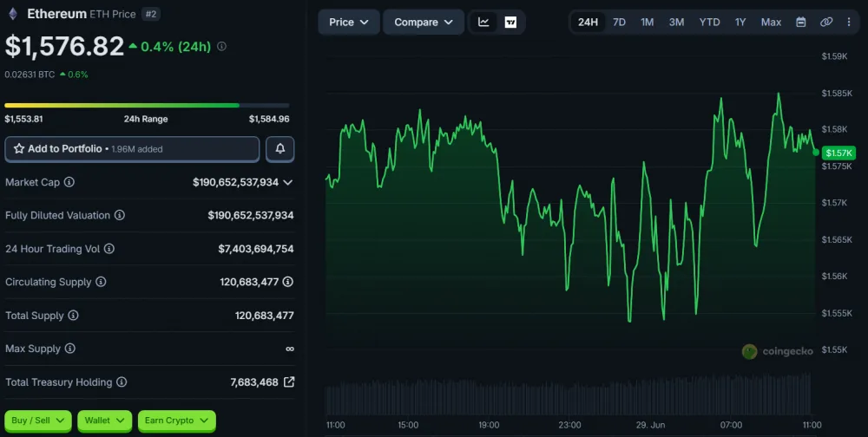Viewport: 868px width, 437px height.
Task: Select 1Y time range tab
Action: pyautogui.click(x=740, y=23)
